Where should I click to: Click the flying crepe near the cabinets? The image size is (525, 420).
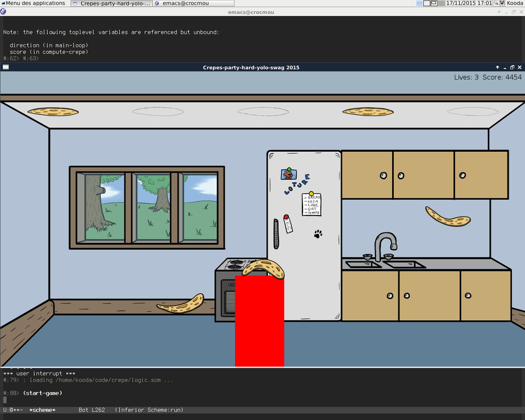[x=447, y=217]
